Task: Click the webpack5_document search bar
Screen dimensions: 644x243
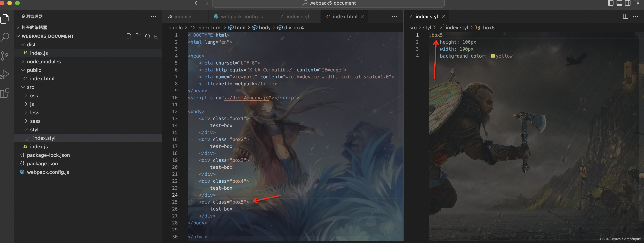Action: [328, 3]
